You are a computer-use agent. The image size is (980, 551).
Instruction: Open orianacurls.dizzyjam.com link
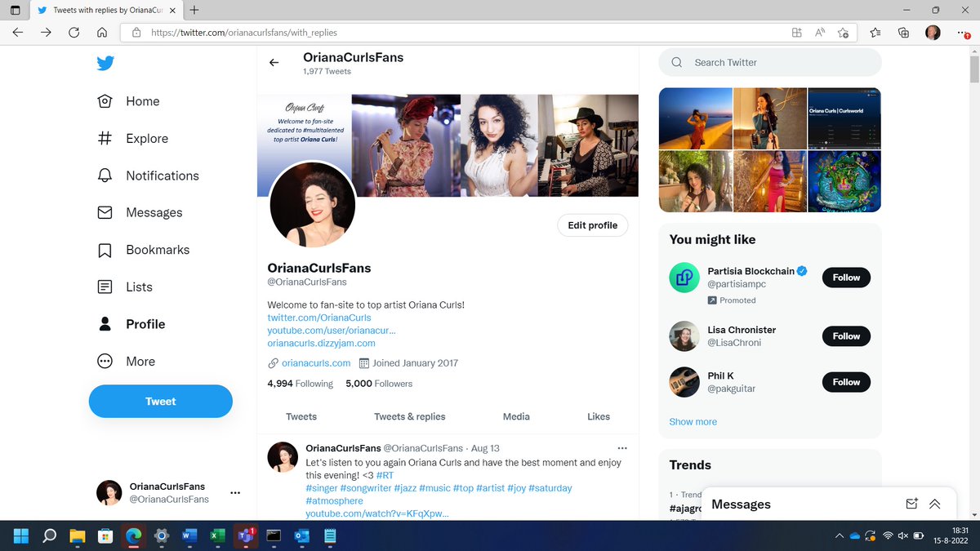(x=321, y=344)
